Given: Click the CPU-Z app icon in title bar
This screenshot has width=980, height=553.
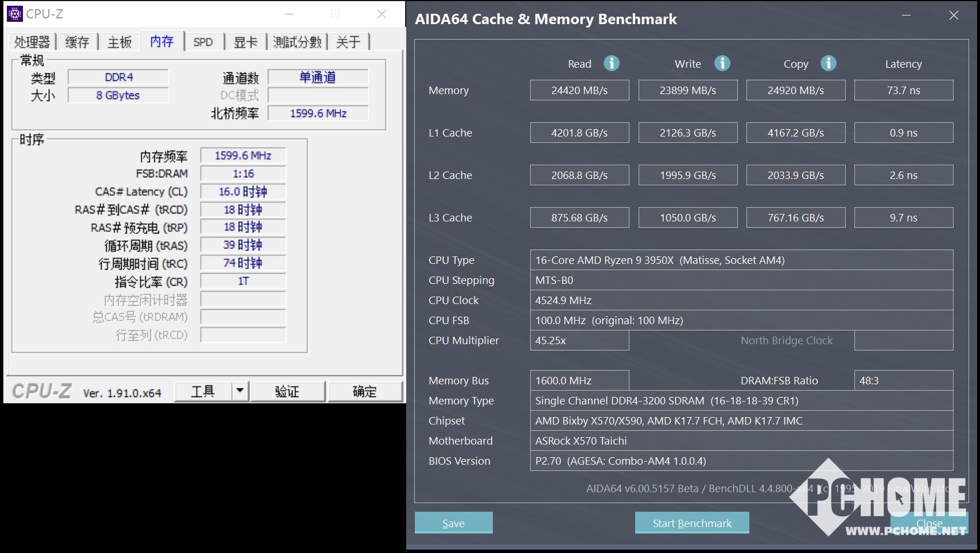Looking at the screenshot, I should tap(14, 14).
